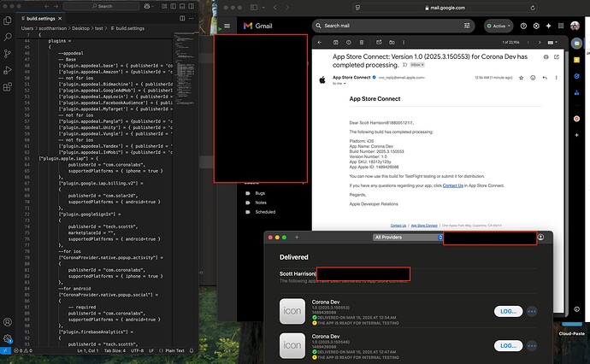
Task: Click the Gmail main menu hamburger icon
Action: click(225, 26)
